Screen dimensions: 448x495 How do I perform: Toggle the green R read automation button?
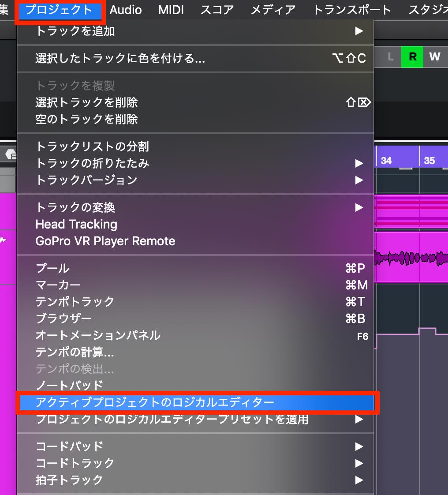[412, 57]
